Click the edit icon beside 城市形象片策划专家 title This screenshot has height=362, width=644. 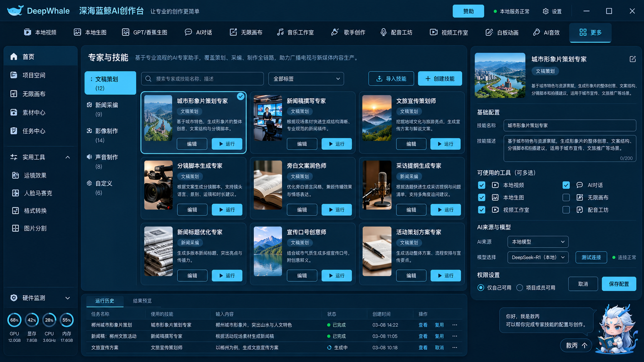pyautogui.click(x=632, y=59)
